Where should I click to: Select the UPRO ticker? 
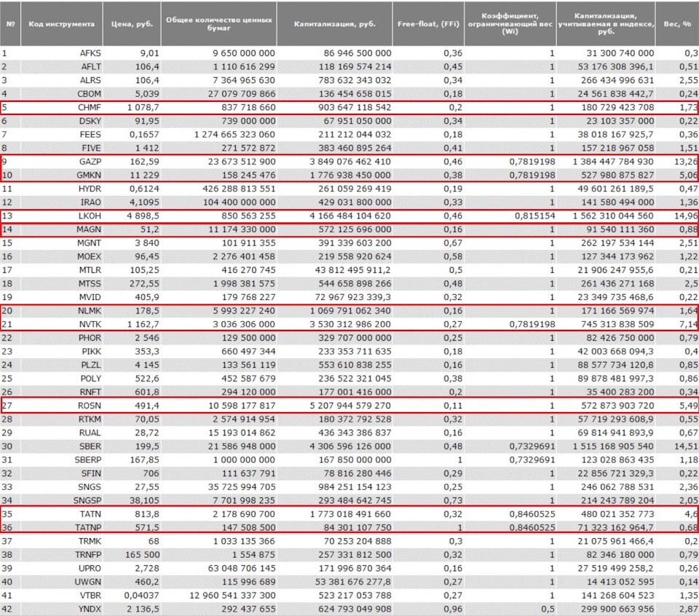click(x=90, y=569)
